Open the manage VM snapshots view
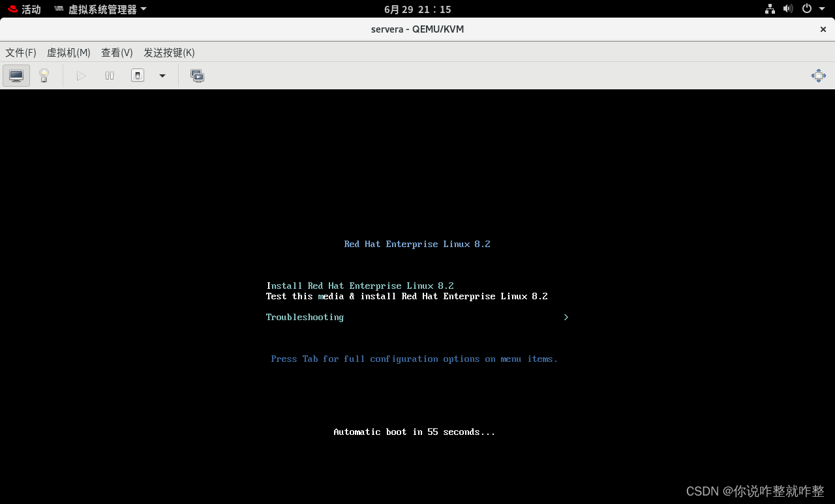Screen dimensions: 835x504 coord(197,76)
